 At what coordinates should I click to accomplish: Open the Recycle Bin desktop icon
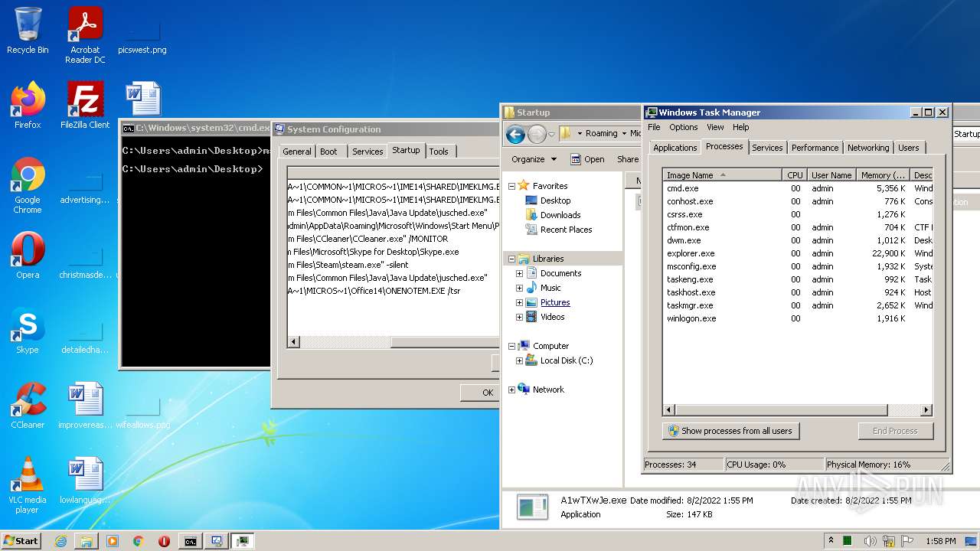(28, 31)
